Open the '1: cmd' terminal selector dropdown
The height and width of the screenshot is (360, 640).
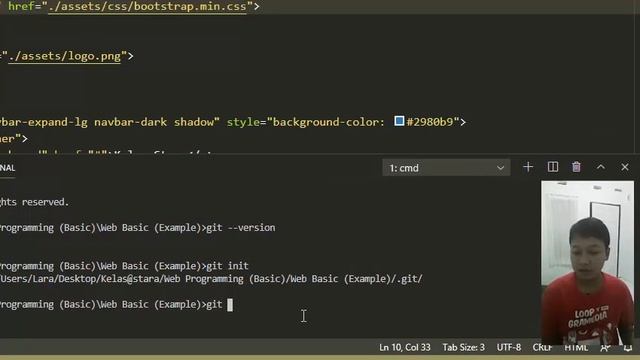(x=446, y=168)
